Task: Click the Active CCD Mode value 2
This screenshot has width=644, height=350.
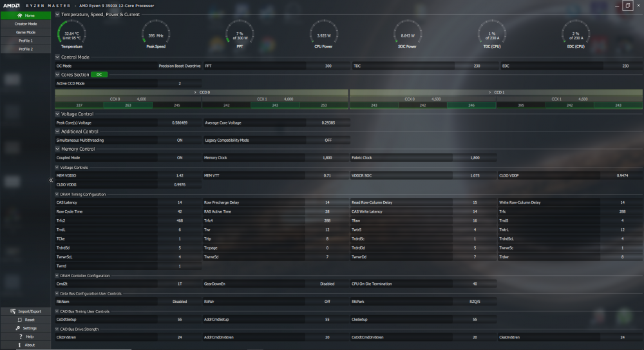Action: point(180,84)
